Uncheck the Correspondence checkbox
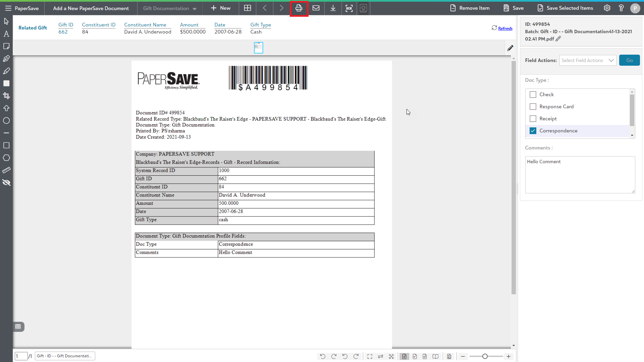 (x=533, y=131)
